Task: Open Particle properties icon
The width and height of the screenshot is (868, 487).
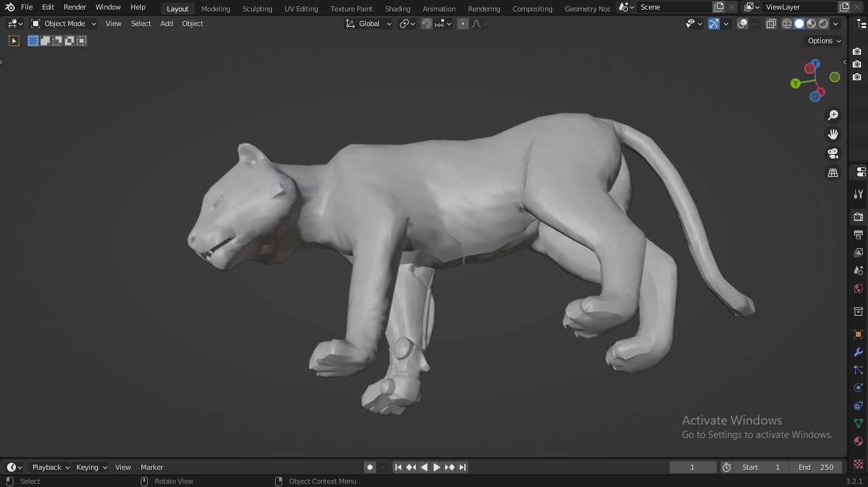Action: click(x=858, y=370)
